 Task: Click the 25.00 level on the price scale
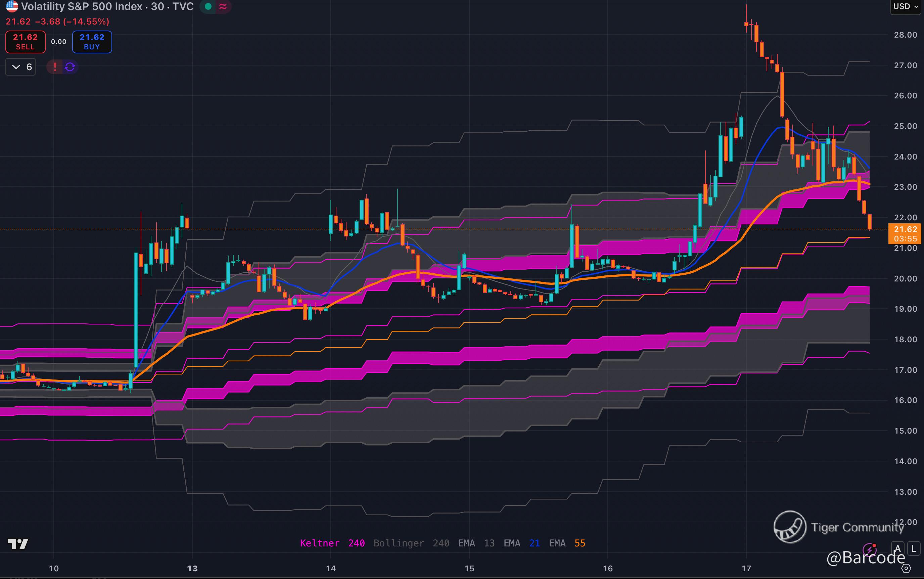(905, 126)
